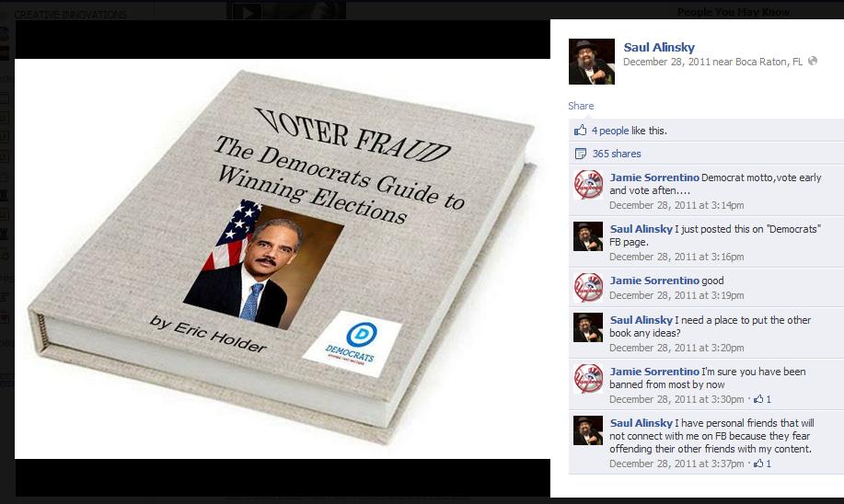Like the comment posted at 3:30pm
This screenshot has height=504, width=844.
point(758,399)
